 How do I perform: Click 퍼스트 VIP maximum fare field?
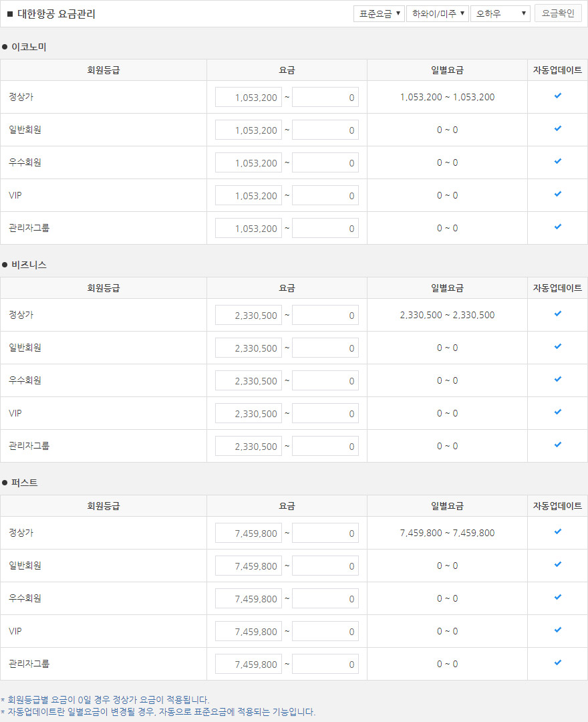(325, 631)
